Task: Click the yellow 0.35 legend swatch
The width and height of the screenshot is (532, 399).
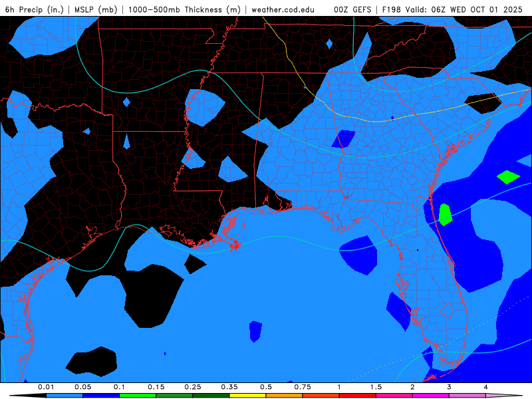Action: point(247,396)
